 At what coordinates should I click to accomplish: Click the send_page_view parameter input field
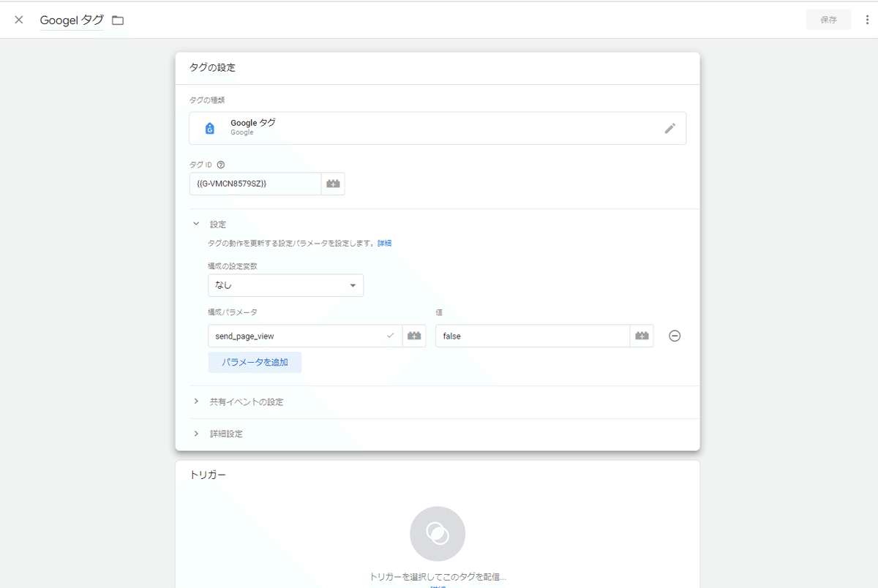coord(305,336)
